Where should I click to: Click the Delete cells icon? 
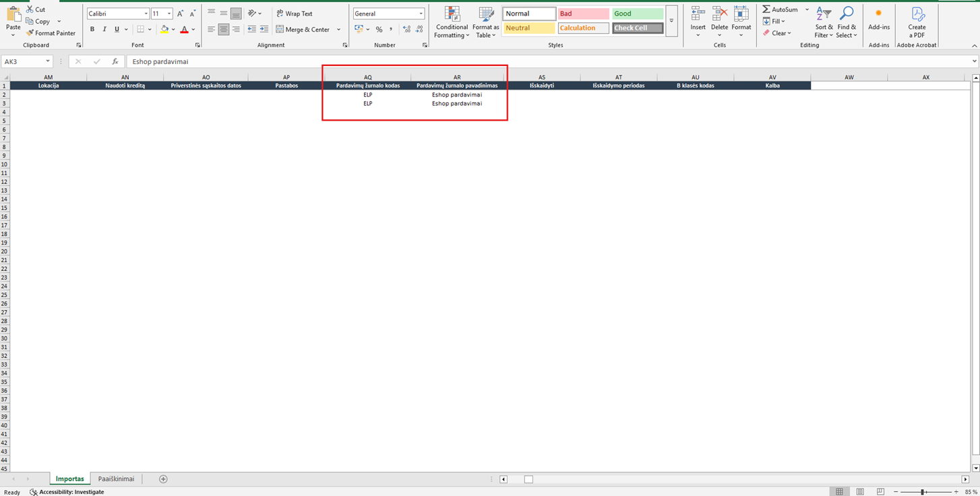coord(720,14)
